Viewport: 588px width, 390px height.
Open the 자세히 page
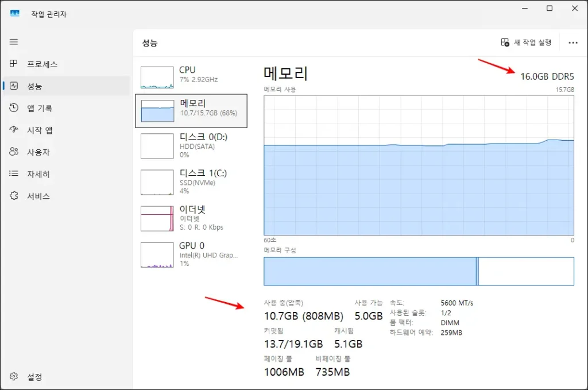point(67,173)
